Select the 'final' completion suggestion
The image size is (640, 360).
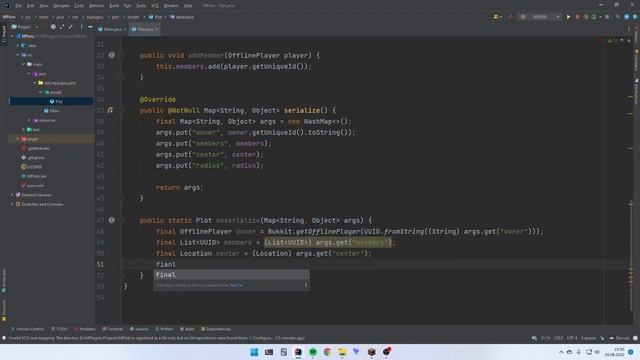point(231,275)
